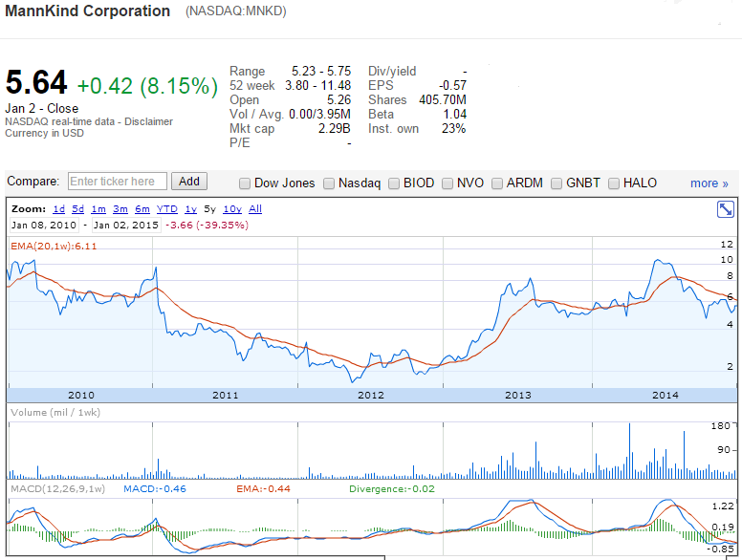742x560 pixels.
Task: Click the -3.66 (-39.35%) period change
Action: coord(207,226)
